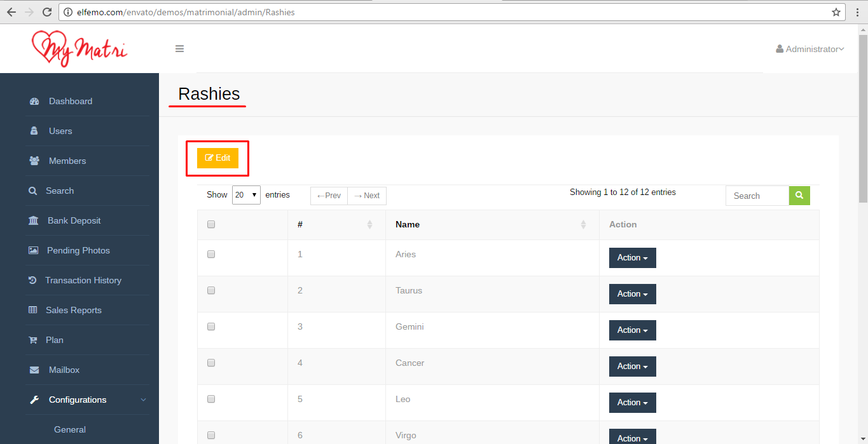
Task: Click the Administrator user icon
Action: coord(780,49)
